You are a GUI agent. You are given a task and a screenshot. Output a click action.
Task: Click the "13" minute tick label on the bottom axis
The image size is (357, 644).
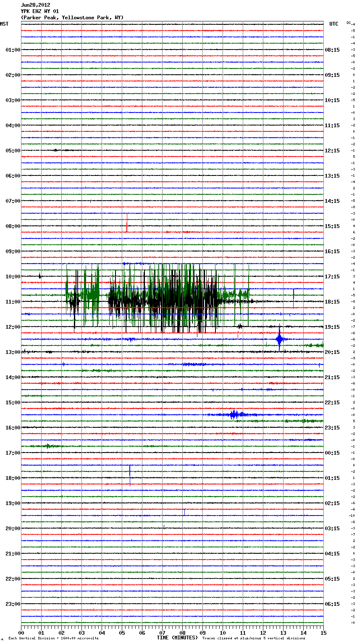point(283,633)
